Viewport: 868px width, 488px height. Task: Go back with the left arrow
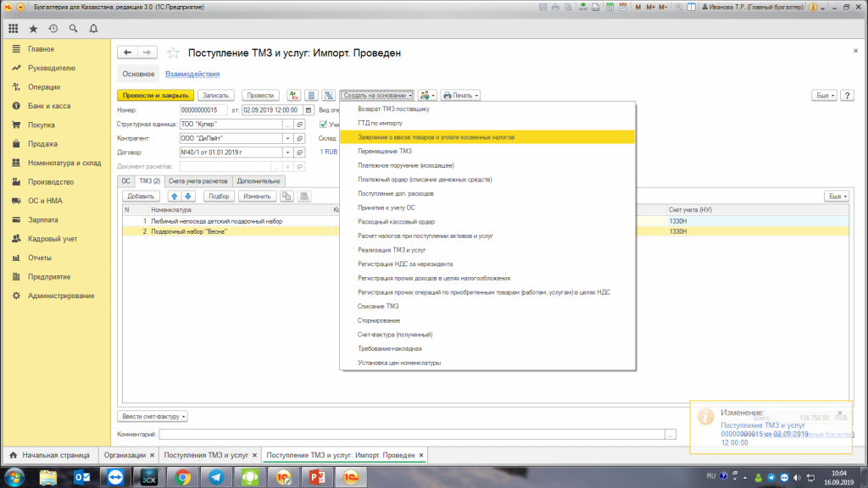127,52
